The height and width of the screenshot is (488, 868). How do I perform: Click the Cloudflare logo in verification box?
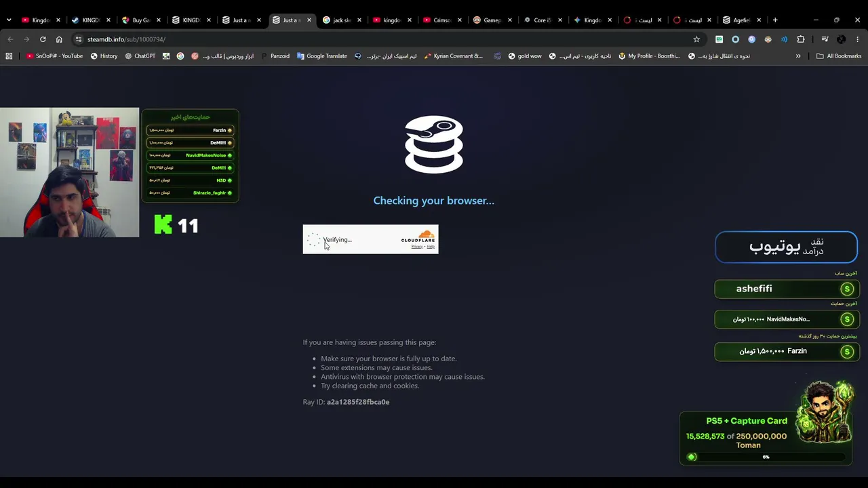(418, 237)
